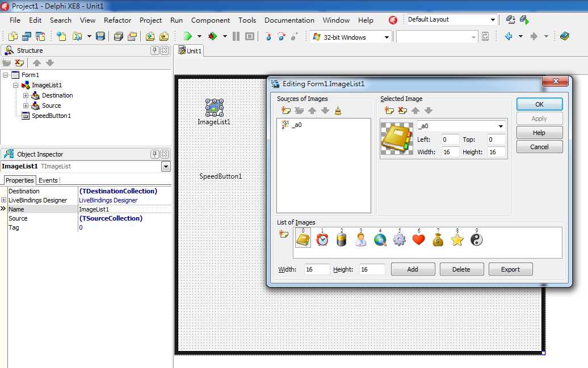
Task: Click the bottom Width field in the dialog
Action: 317,269
